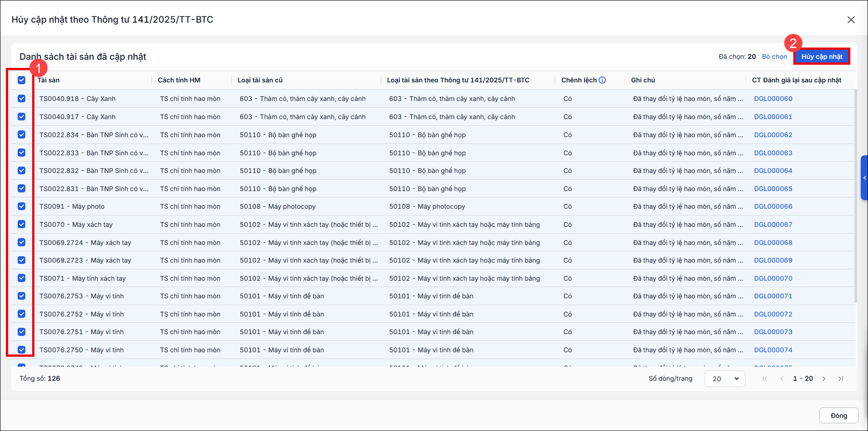This screenshot has height=431, width=868.
Task: Go to the first page of results
Action: [765, 378]
